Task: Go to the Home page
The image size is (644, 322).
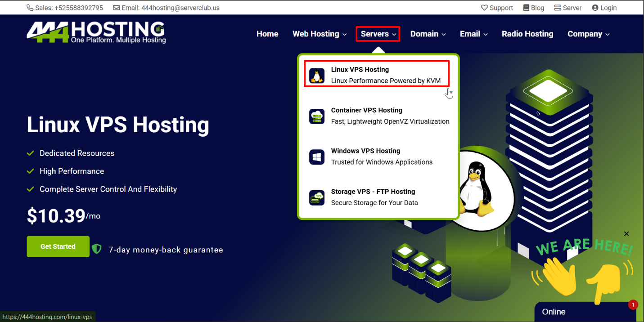Action: tap(267, 34)
